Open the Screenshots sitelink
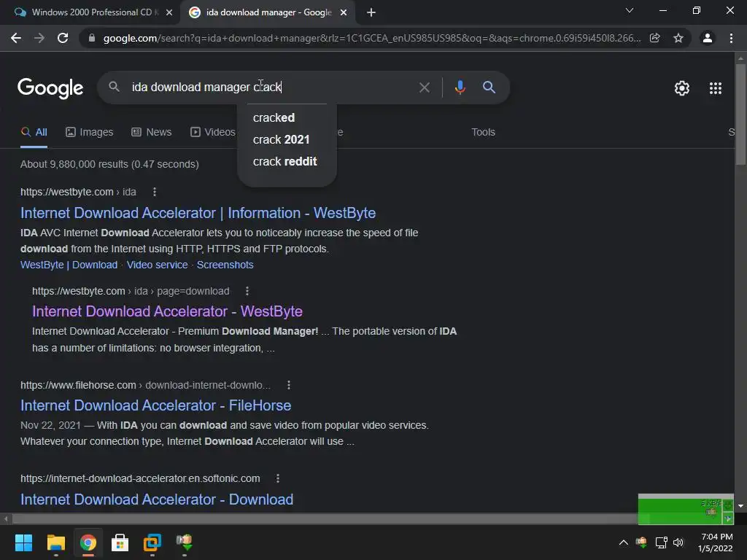Screen dimensions: 747x560 pyautogui.click(x=225, y=265)
